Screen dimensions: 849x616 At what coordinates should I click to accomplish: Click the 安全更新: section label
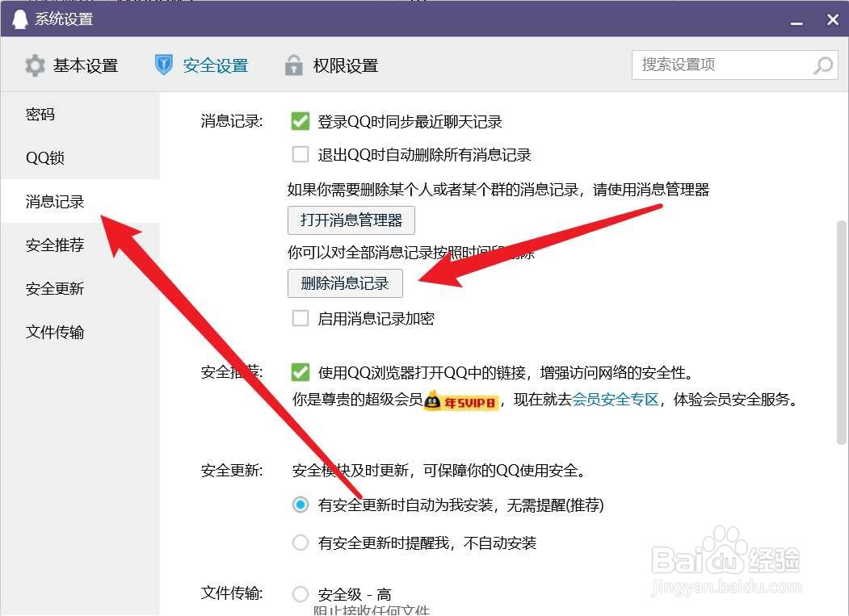232,471
